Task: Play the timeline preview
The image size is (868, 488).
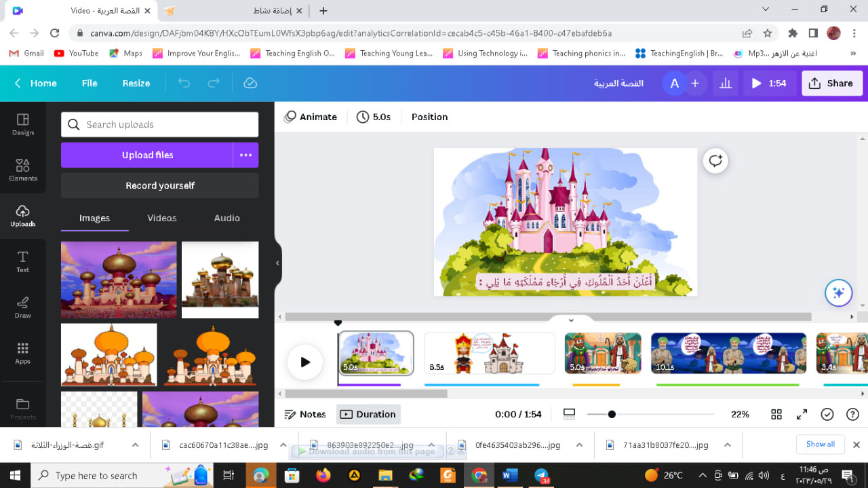Action: click(304, 362)
